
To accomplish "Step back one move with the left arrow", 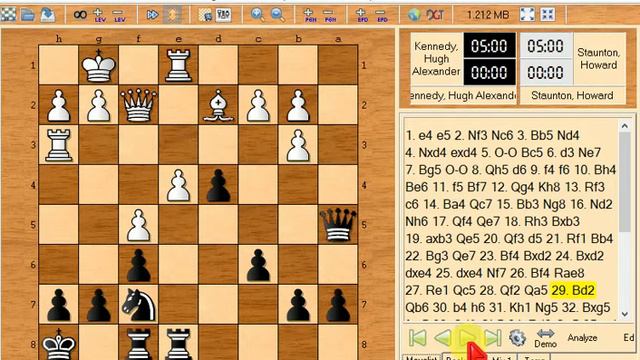I will click(443, 338).
